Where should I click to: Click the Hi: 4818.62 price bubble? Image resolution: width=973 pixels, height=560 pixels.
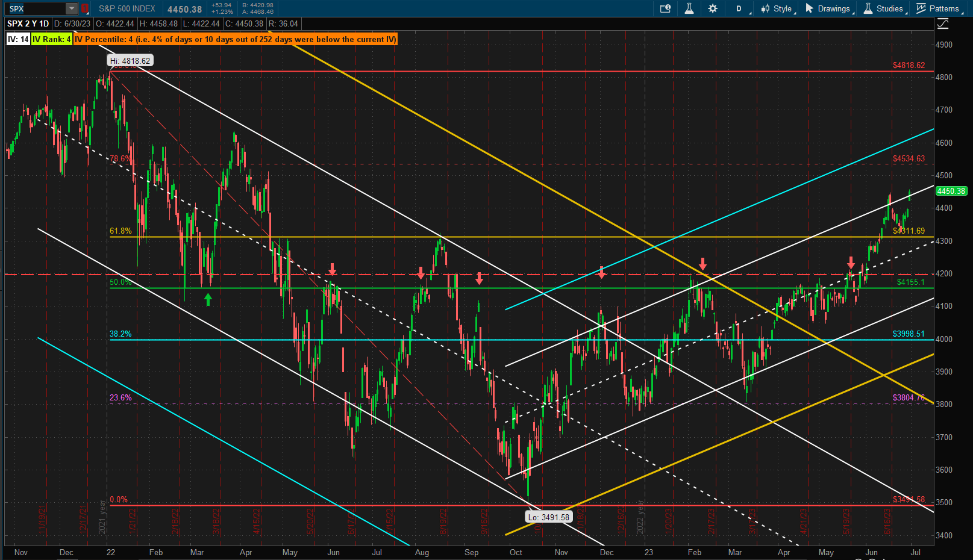[131, 61]
